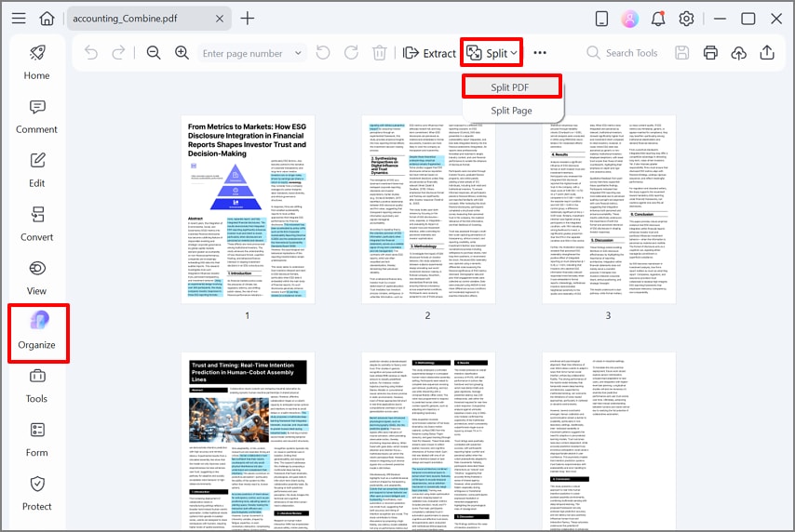Switch to the View sidebar tool
Screen dimensions: 795x532
[36, 278]
